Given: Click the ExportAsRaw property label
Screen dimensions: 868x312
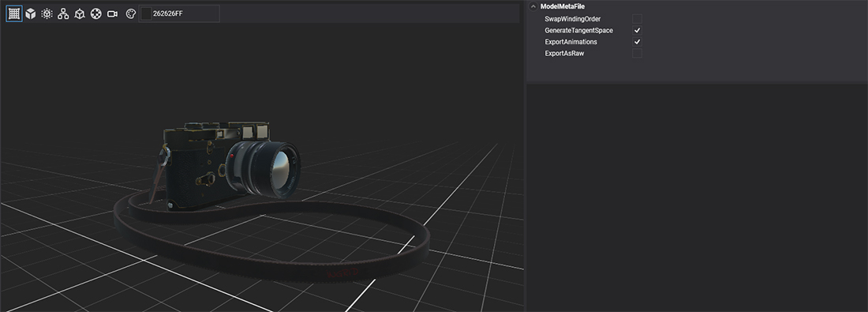Looking at the screenshot, I should [564, 53].
